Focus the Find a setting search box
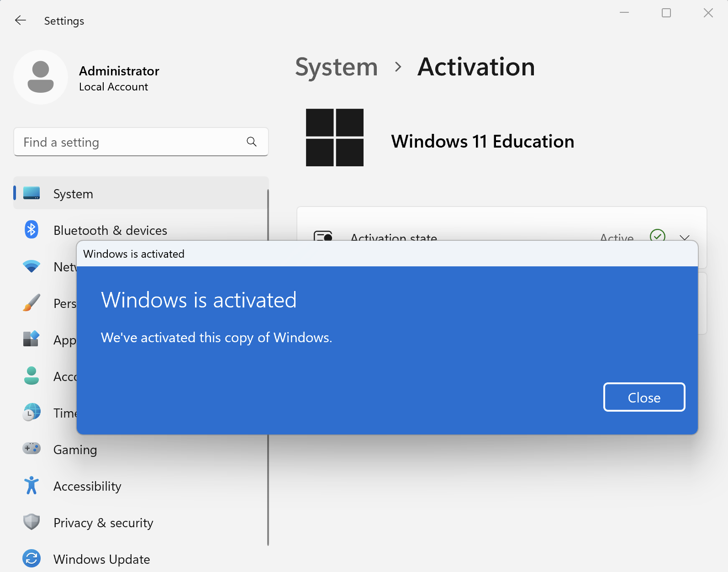 click(141, 142)
